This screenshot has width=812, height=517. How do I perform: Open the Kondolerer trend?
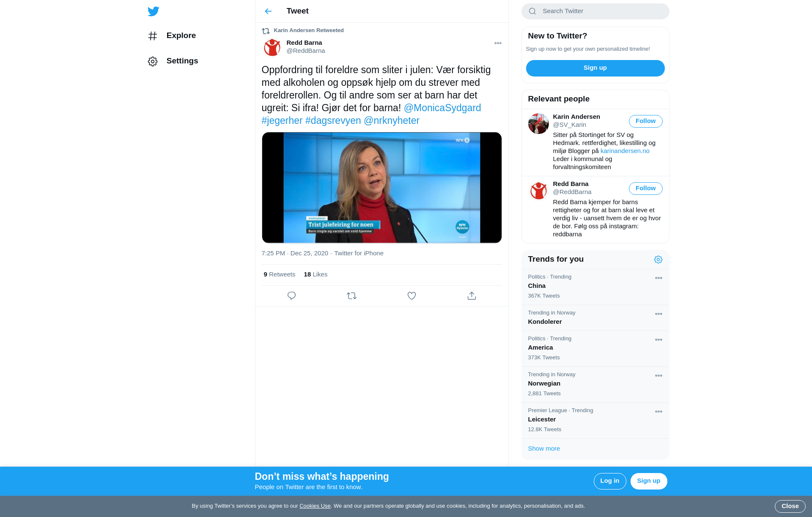[x=595, y=318]
